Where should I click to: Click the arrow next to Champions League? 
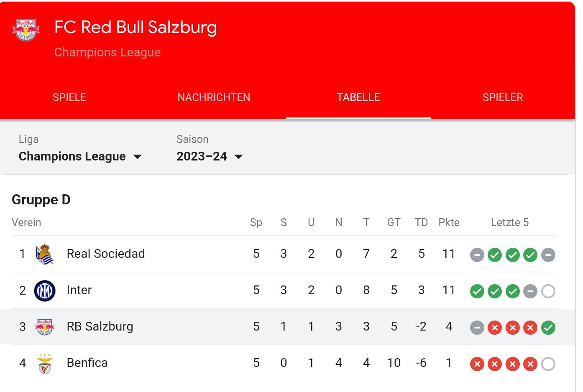click(137, 157)
